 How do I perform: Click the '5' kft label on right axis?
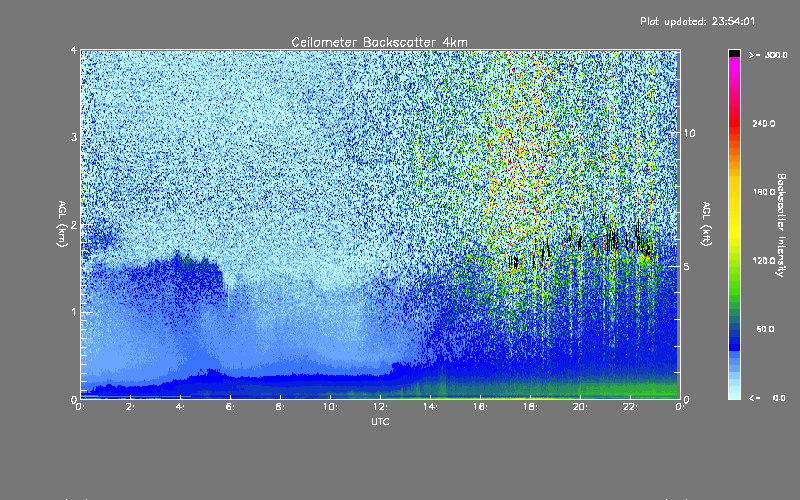point(687,266)
